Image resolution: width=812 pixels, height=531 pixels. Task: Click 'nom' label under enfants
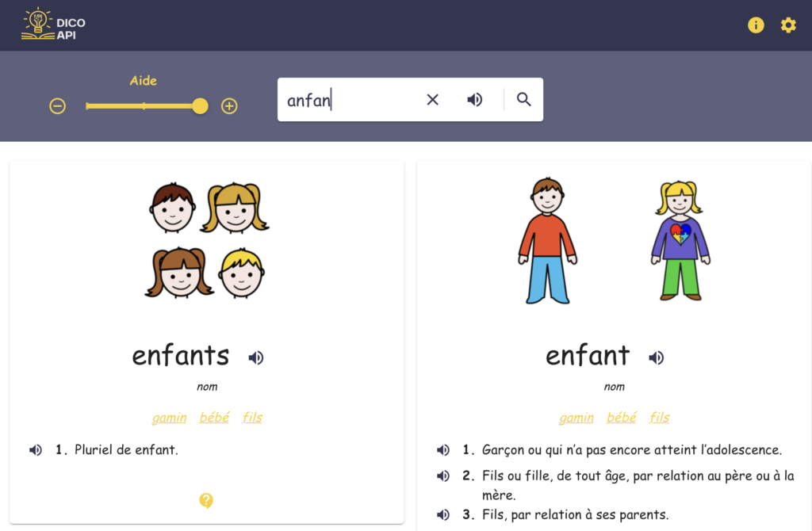[207, 387]
